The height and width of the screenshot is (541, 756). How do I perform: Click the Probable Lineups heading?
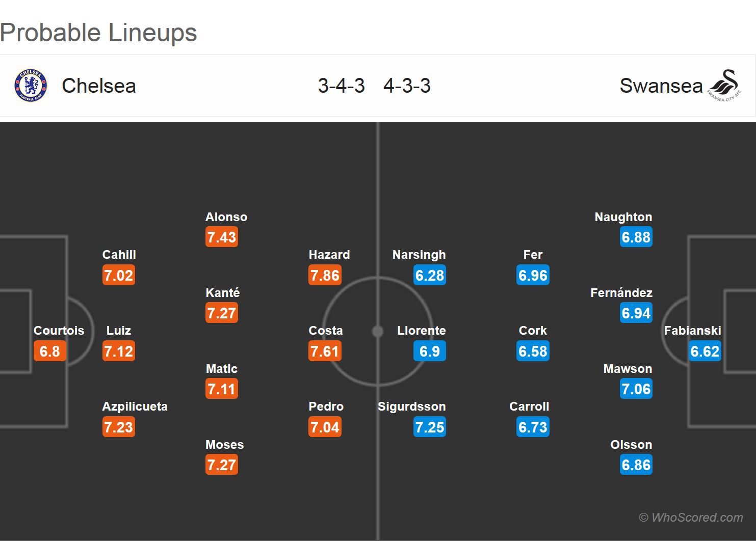click(98, 33)
